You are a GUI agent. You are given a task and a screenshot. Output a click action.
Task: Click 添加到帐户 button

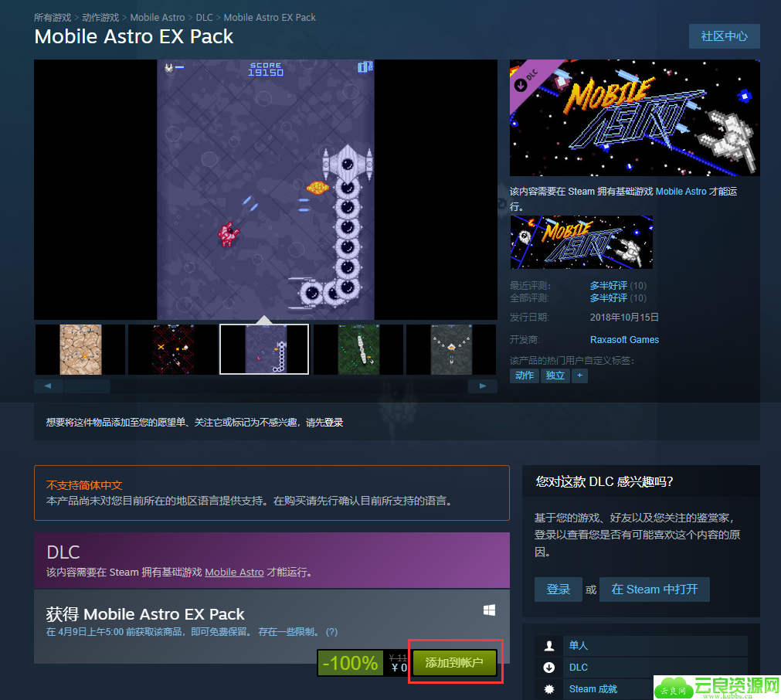click(454, 663)
